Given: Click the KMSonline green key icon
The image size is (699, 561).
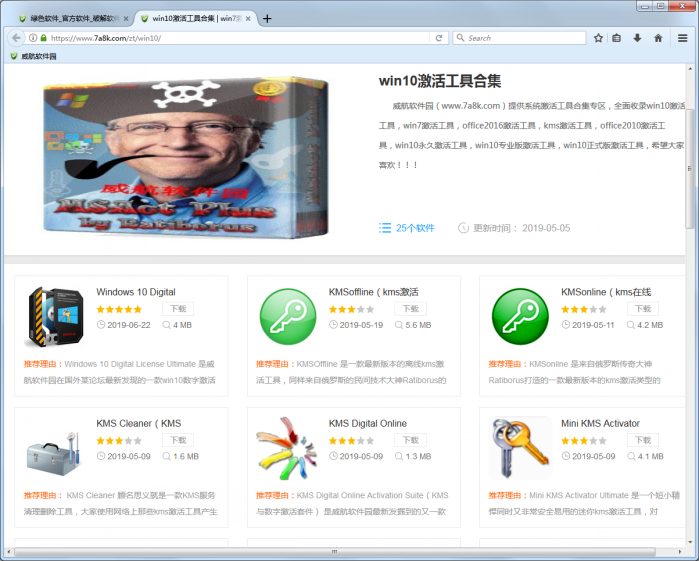Looking at the screenshot, I should [x=520, y=317].
